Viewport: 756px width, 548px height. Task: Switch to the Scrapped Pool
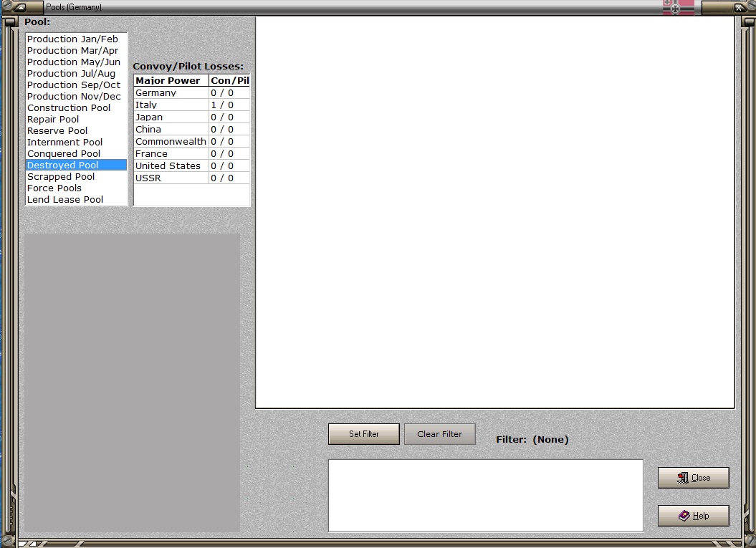[76, 176]
